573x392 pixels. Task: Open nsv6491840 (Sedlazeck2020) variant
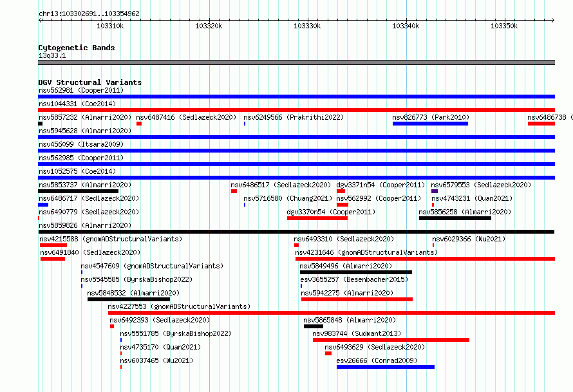coord(90,252)
